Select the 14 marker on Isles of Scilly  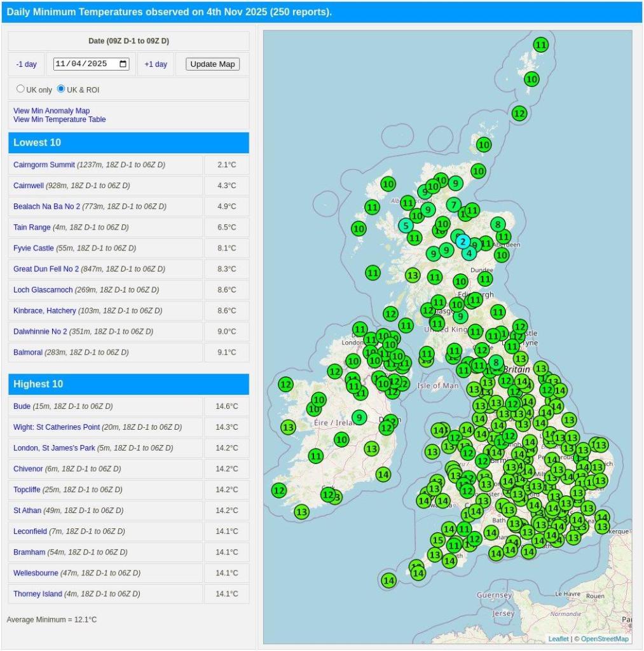[388, 580]
